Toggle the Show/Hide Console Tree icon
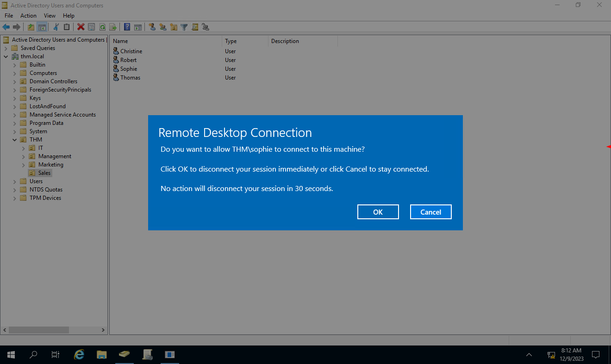611x364 pixels. 42,27
